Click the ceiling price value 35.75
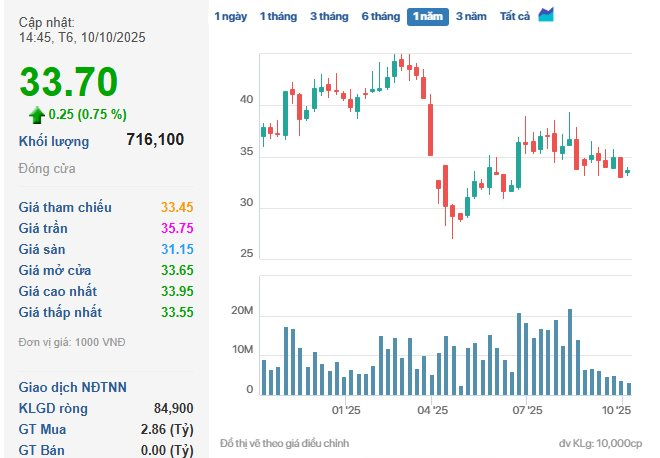This screenshot has width=660, height=458. 177,228
